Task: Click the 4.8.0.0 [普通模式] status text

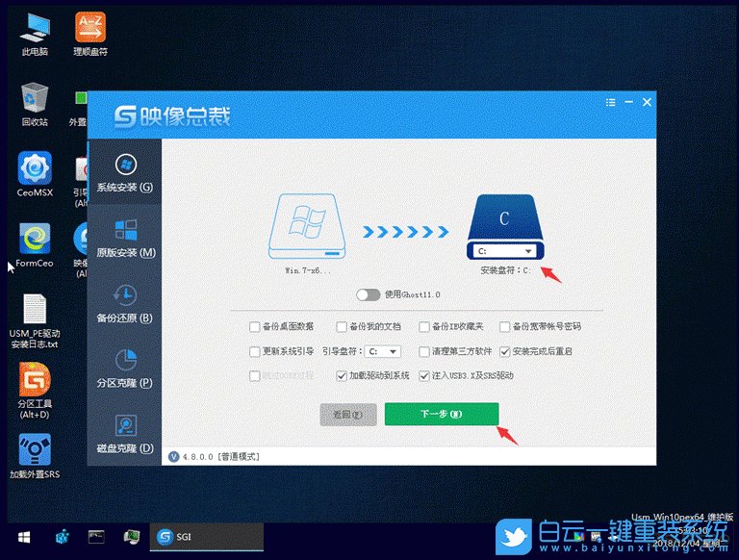Action: pyautogui.click(x=221, y=457)
